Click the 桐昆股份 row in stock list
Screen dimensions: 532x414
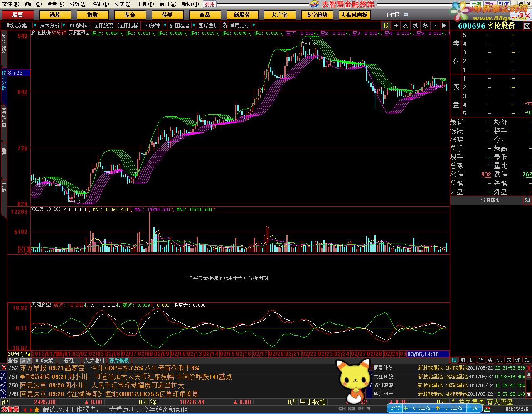point(449,368)
